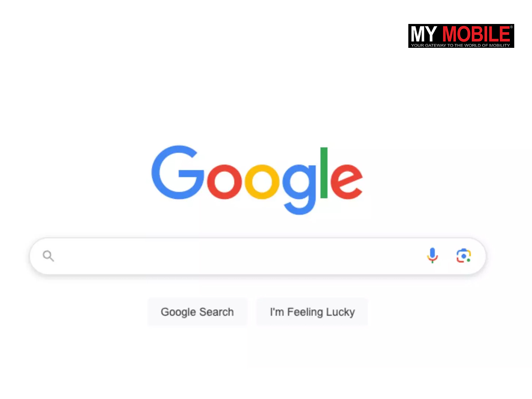Click the red letter e in Google

click(x=346, y=181)
